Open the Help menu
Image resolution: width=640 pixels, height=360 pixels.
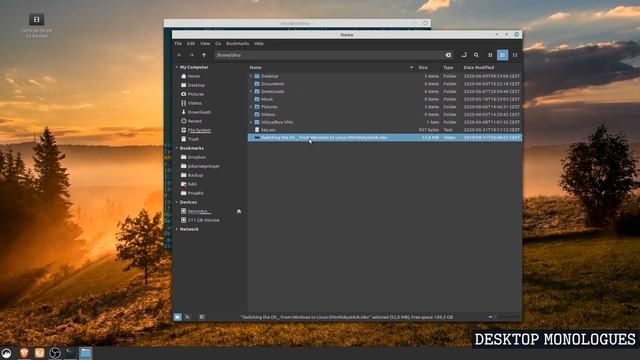[259, 43]
